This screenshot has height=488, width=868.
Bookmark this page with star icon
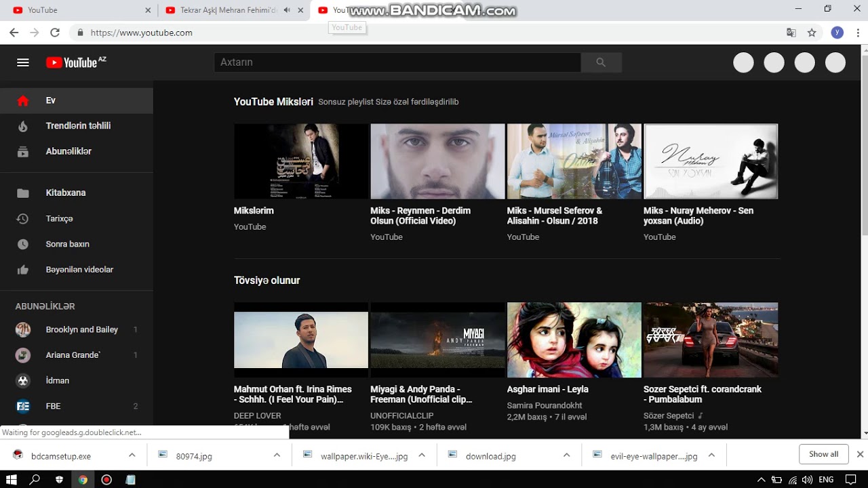[x=812, y=33]
